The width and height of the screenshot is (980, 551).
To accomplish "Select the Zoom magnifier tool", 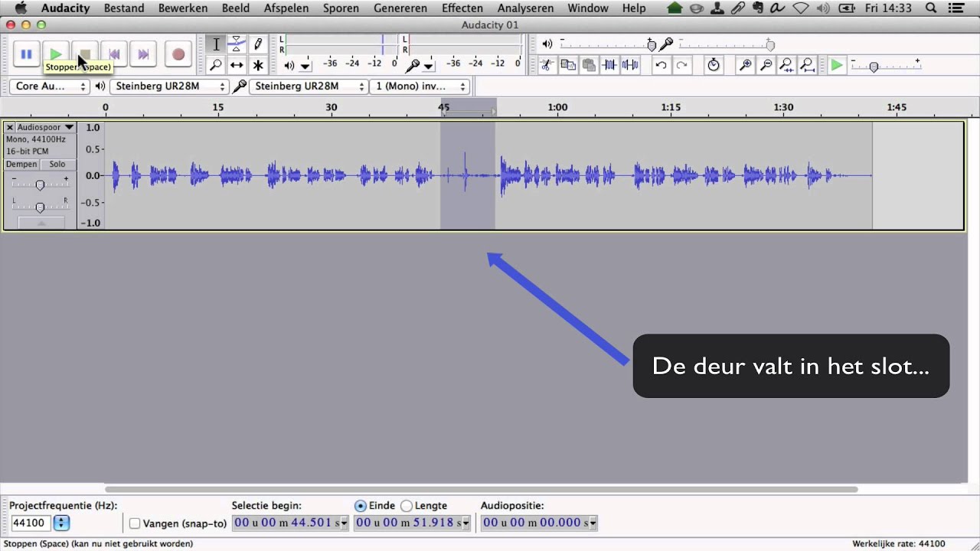I will click(x=216, y=65).
